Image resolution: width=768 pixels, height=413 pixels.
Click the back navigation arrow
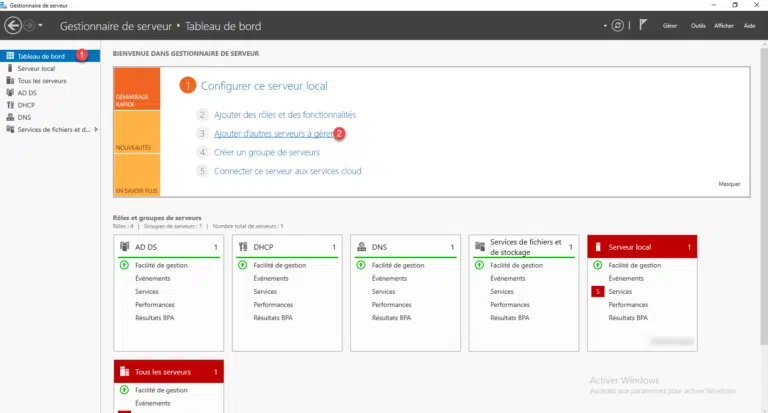click(12, 25)
